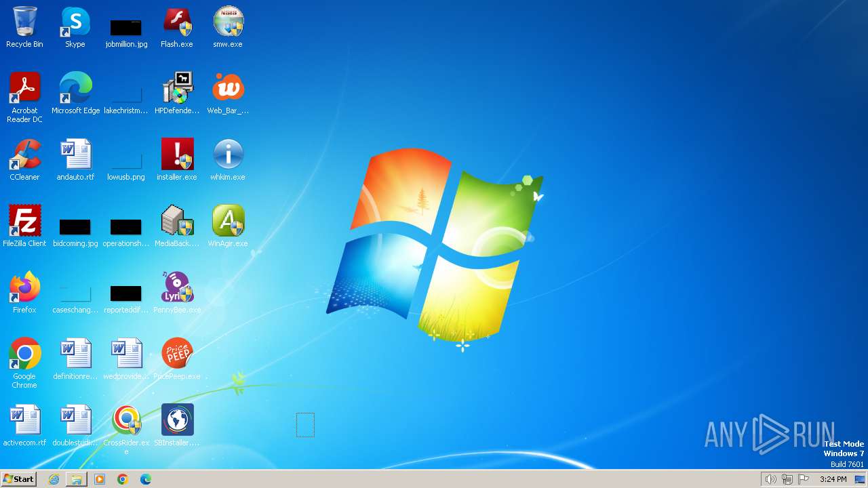Open the Action Center flag icon
This screenshot has height=488, width=868.
click(804, 479)
